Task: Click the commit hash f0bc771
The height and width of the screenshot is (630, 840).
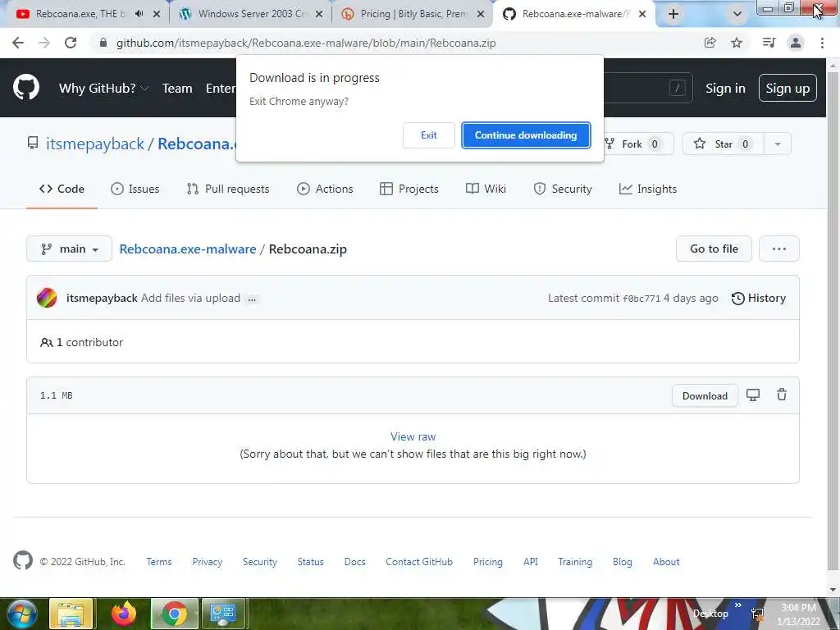Action: [x=641, y=299]
